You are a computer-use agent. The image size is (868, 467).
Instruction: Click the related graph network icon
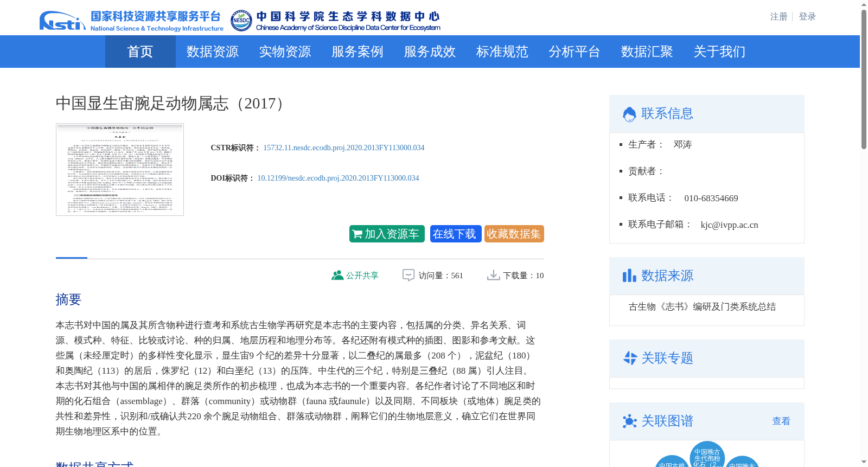[x=629, y=421]
